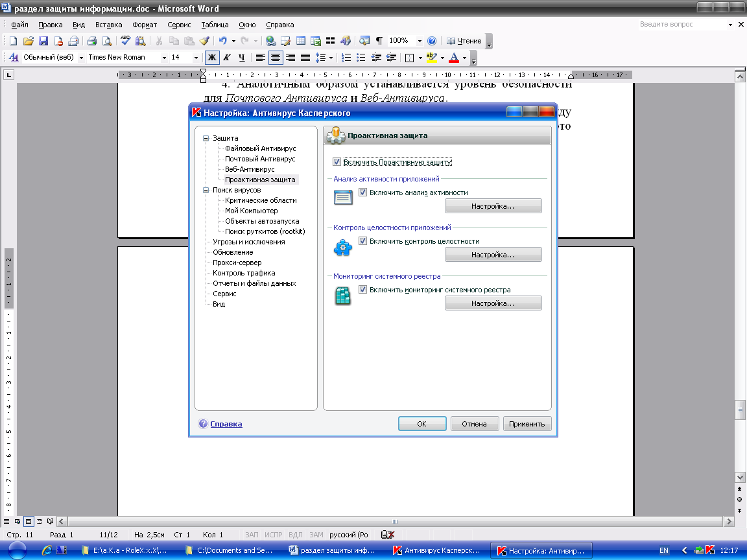Click Настройка button under анализ активности
The width and height of the screenshot is (747, 560).
[x=493, y=206]
